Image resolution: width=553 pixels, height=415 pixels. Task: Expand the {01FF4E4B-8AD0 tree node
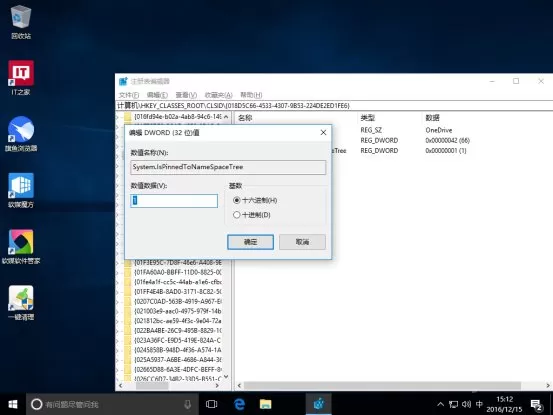pyautogui.click(x=118, y=292)
